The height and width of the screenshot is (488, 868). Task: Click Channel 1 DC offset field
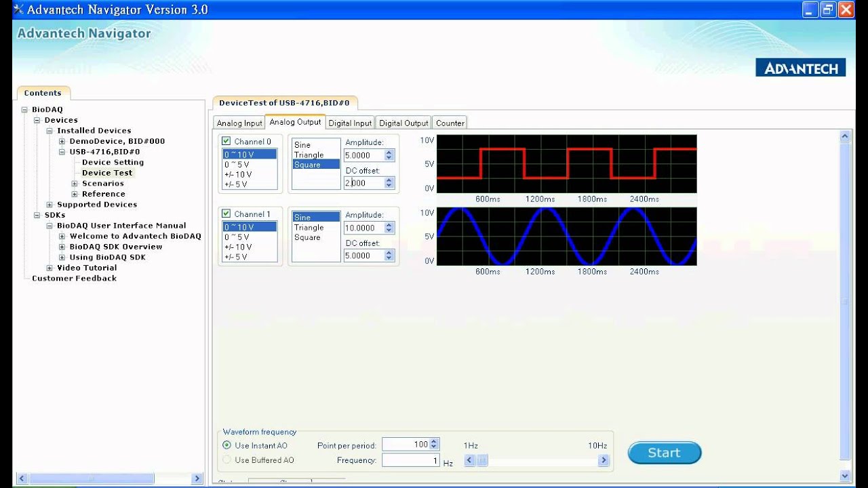[x=364, y=256]
